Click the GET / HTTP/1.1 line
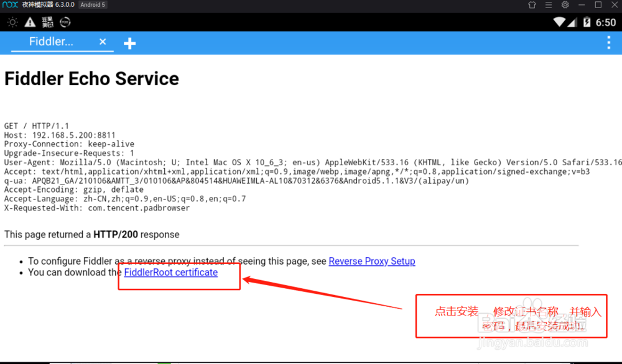 (37, 126)
